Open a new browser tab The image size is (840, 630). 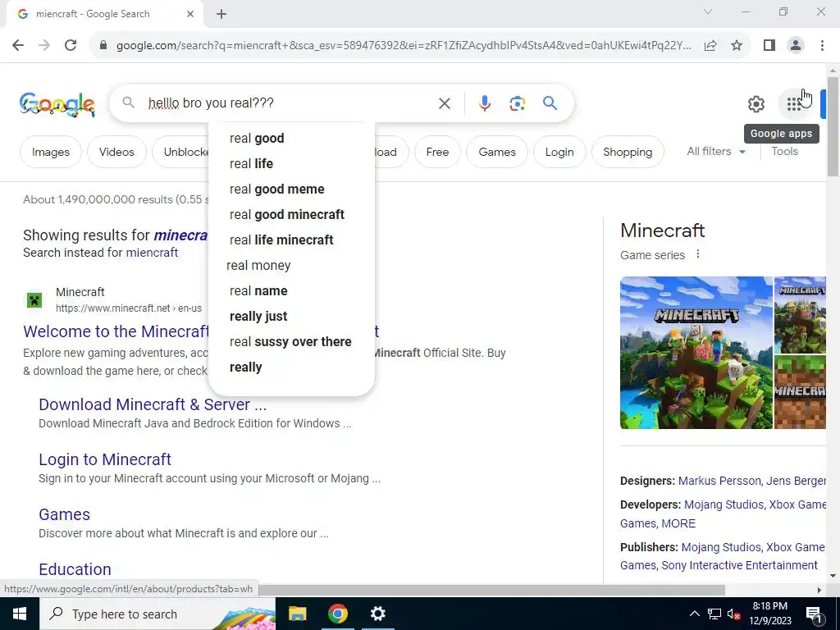pos(221,14)
